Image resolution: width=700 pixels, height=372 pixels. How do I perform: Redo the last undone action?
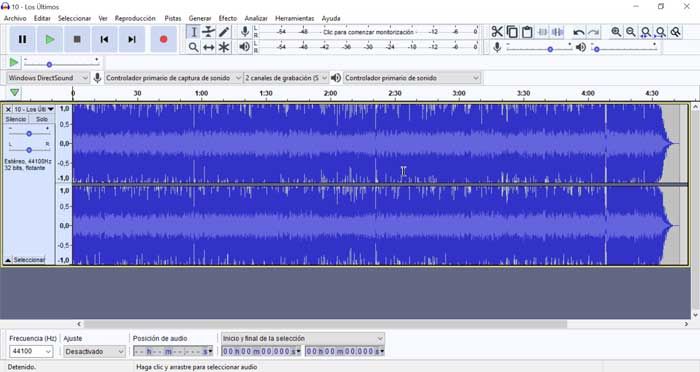coord(594,32)
